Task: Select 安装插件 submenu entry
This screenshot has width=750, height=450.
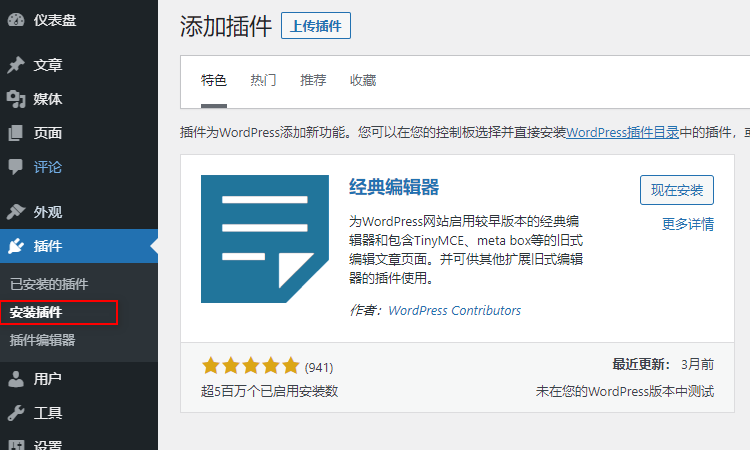Action: (36, 312)
